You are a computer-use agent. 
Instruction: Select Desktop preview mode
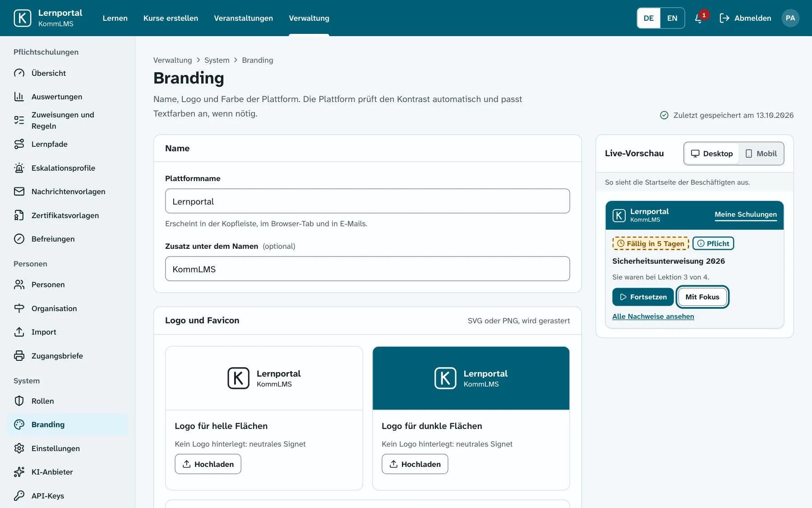(712, 154)
